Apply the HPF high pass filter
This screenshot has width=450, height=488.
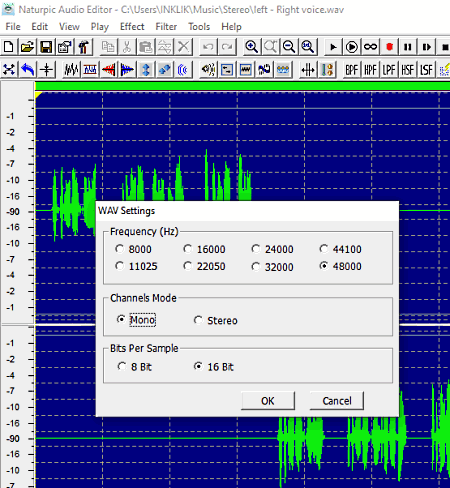click(x=370, y=70)
